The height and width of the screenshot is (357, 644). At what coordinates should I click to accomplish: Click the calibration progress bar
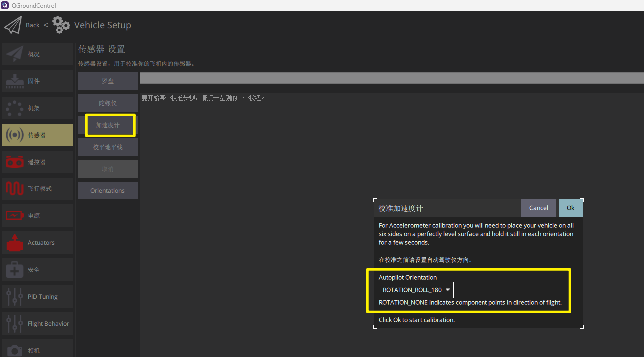391,78
